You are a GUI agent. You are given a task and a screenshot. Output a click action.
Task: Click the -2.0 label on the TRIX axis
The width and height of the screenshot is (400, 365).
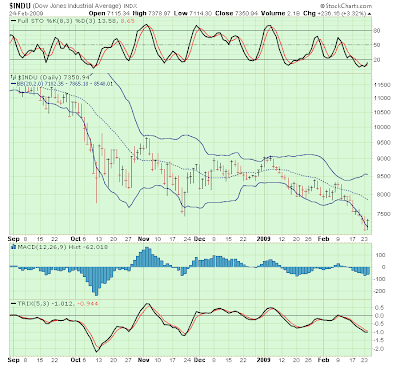379,349
